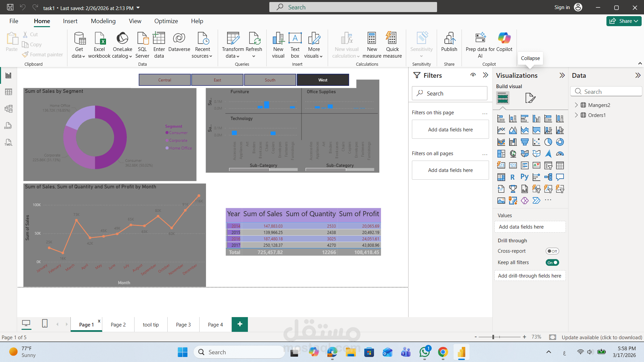Click the Sign in link
Image resolution: width=644 pixels, height=362 pixels.
click(x=562, y=7)
